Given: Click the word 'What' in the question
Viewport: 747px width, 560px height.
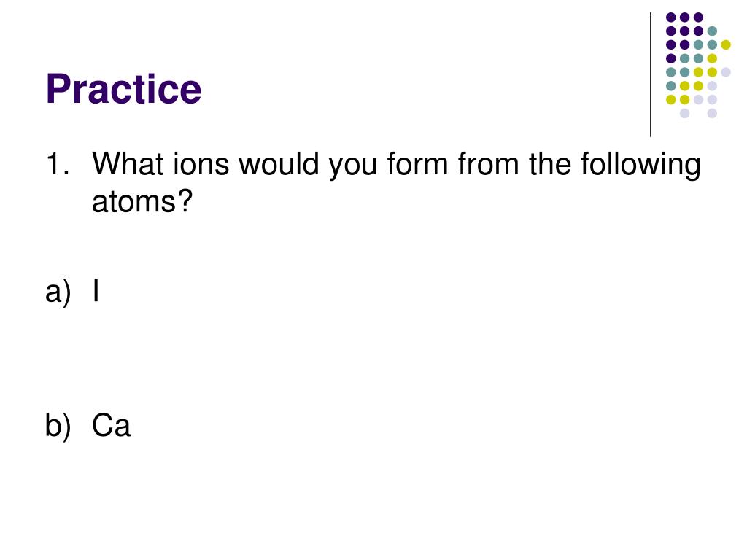Looking at the screenshot, I should 128,164.
